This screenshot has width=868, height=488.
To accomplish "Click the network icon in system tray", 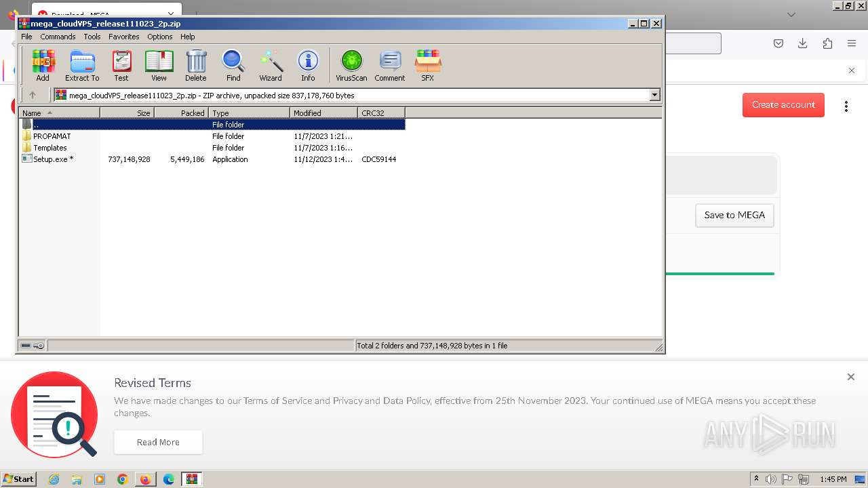I will click(805, 479).
